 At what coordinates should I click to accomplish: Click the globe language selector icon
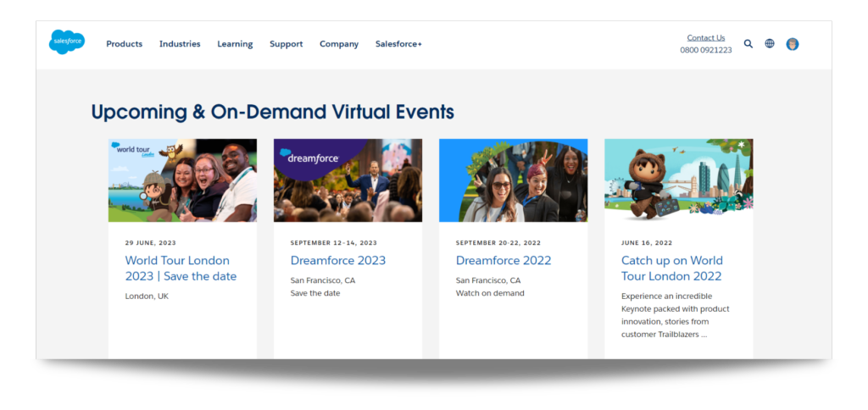click(770, 44)
